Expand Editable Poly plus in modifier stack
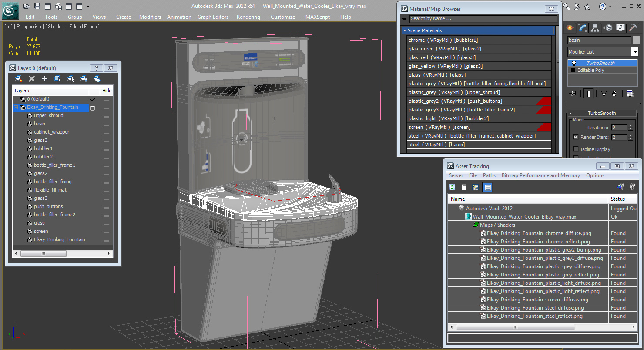 coord(573,70)
